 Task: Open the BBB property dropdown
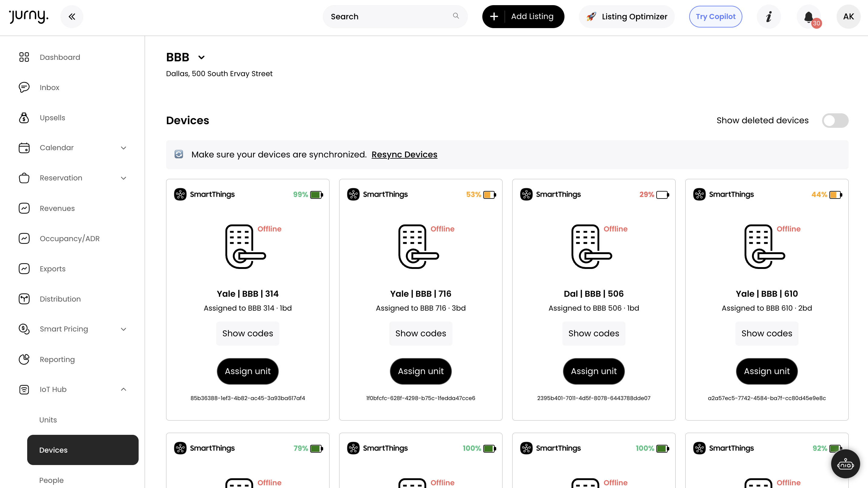tap(201, 57)
